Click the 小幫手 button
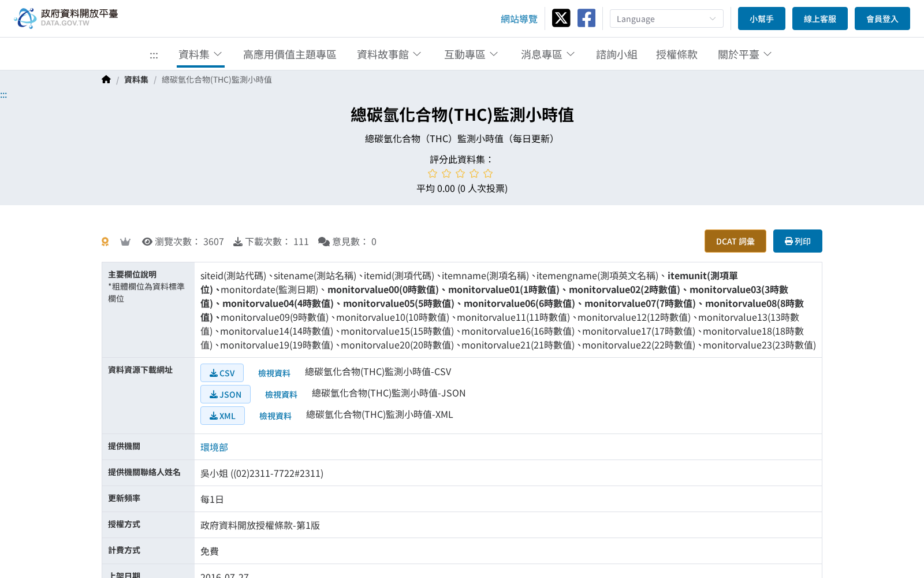Viewport: 924px width, 578px height. coord(762,18)
